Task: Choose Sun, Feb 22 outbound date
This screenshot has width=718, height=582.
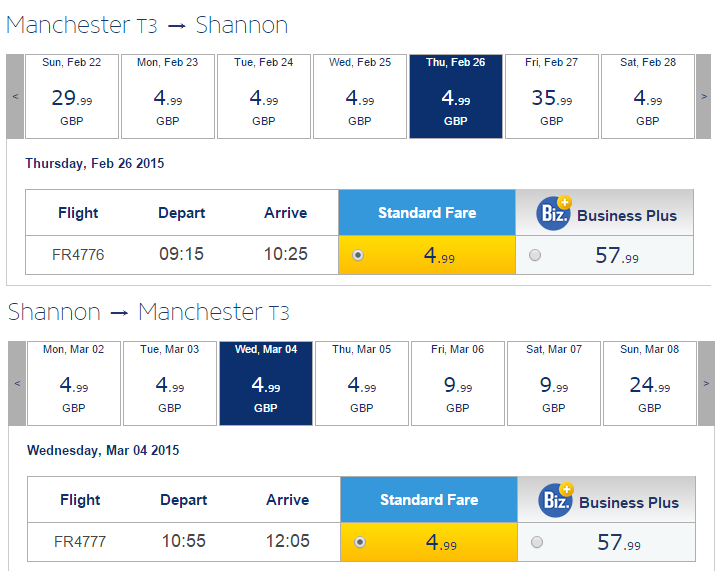Action: (x=72, y=96)
